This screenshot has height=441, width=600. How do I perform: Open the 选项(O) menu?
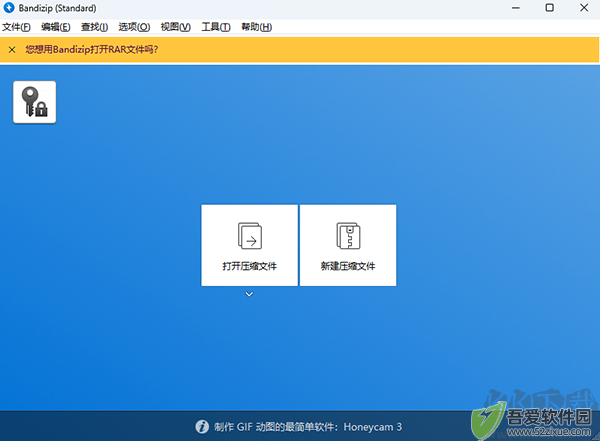tap(134, 27)
